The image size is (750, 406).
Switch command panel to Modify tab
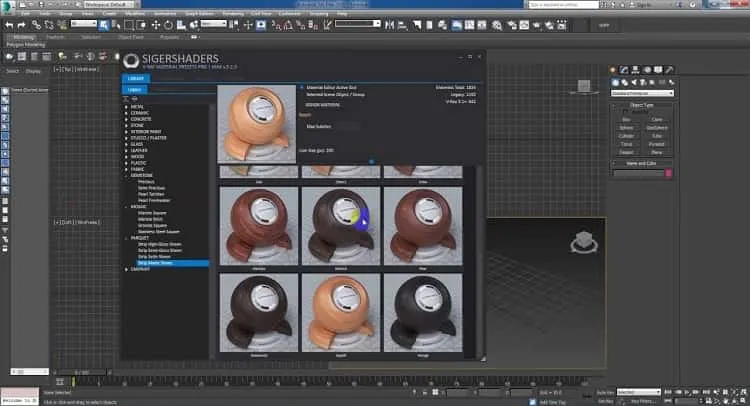point(624,70)
